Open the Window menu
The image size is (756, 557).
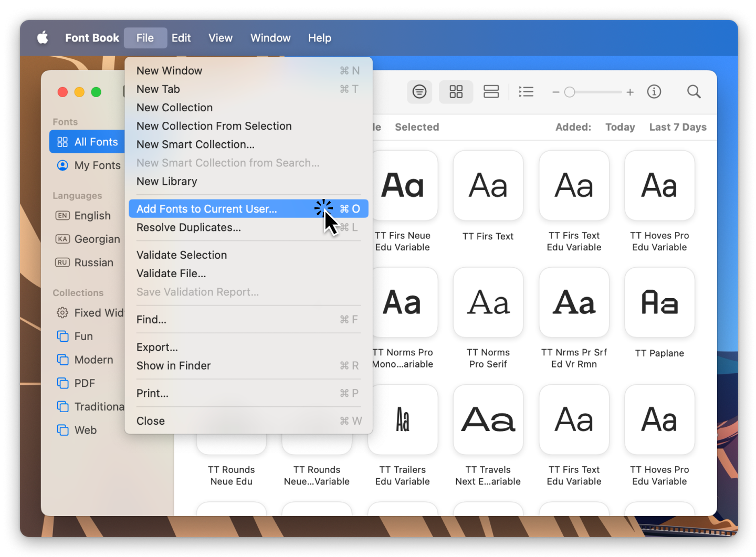pos(270,38)
